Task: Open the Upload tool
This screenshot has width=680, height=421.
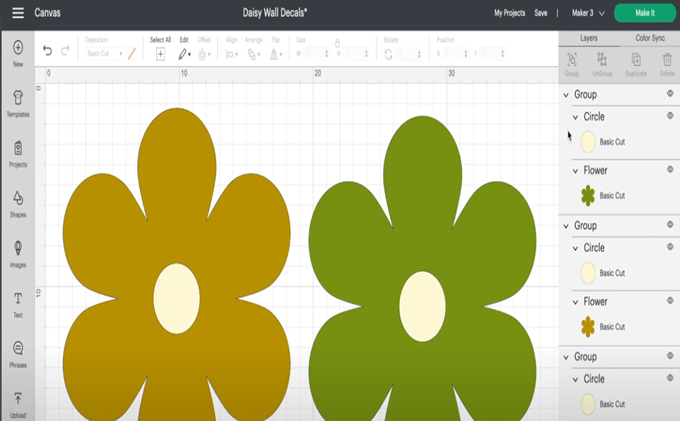Action: [x=18, y=405]
